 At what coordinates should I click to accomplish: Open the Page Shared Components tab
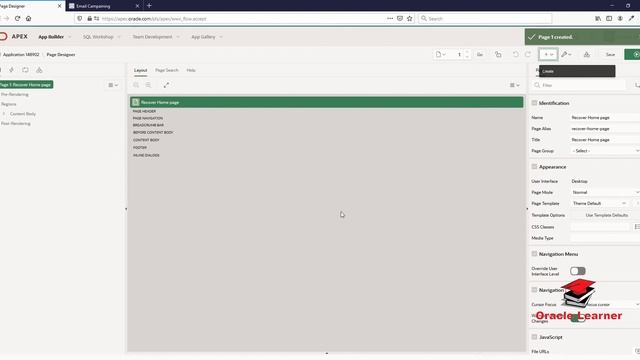click(x=39, y=70)
